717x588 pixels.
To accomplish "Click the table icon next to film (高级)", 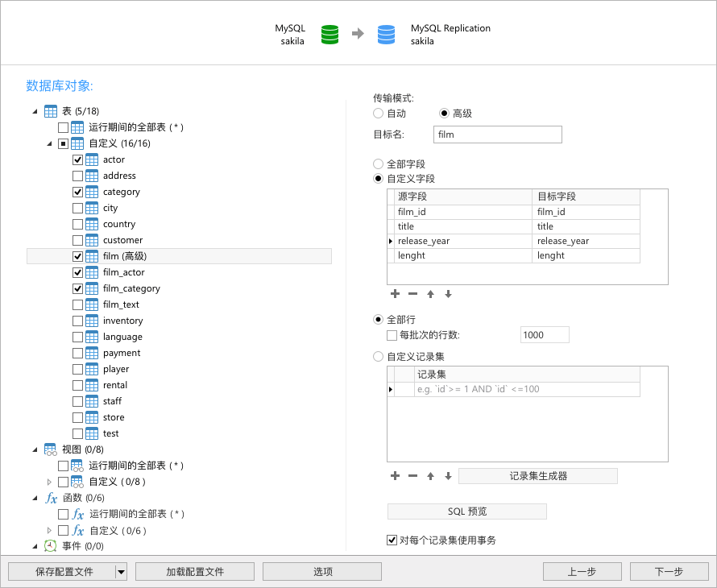I will [x=92, y=256].
